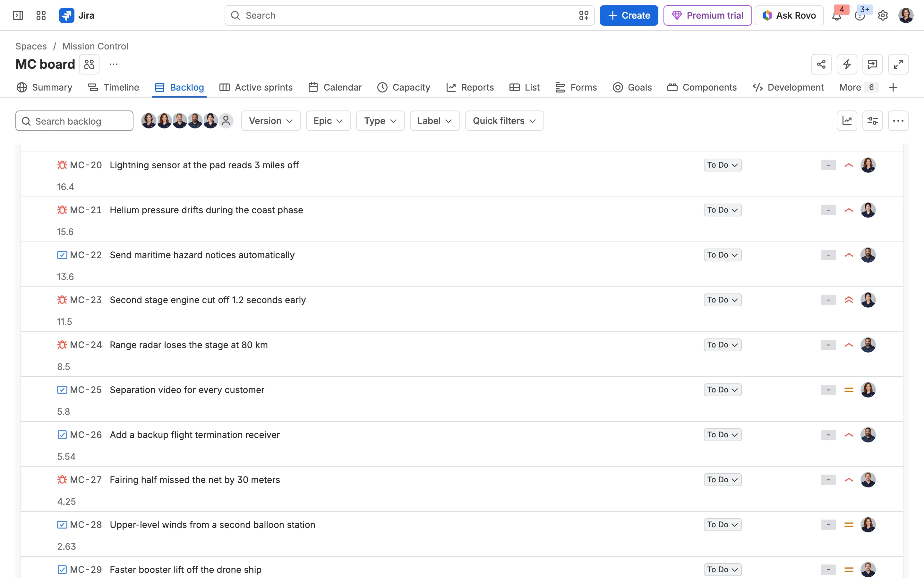Open view settings sliders icon
Image resolution: width=924 pixels, height=578 pixels.
coord(872,121)
